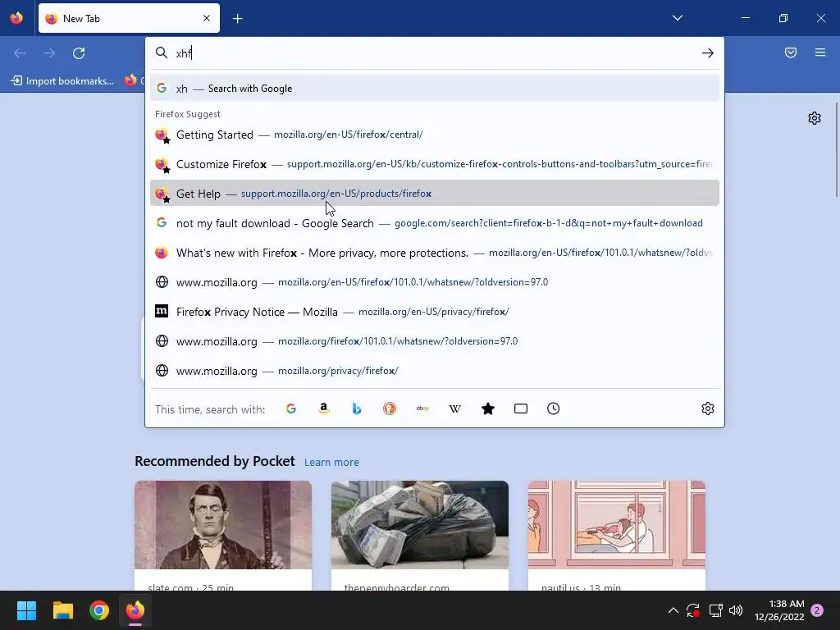The image size is (840, 630).
Task: Open Pocket story with window illustration
Action: [617, 536]
